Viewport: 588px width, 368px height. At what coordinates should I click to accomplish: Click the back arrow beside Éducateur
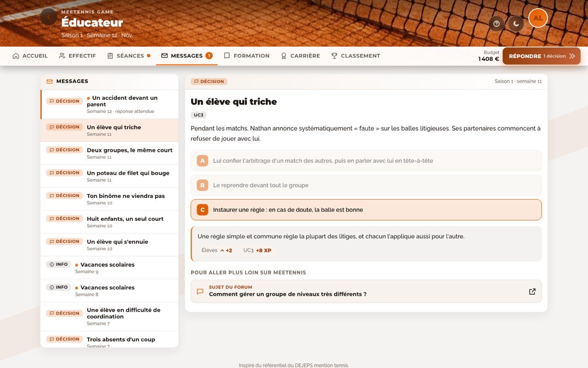tap(48, 17)
